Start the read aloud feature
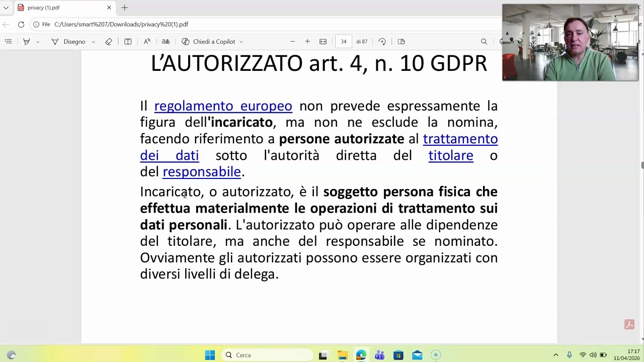This screenshot has height=362, width=644. 147,41
